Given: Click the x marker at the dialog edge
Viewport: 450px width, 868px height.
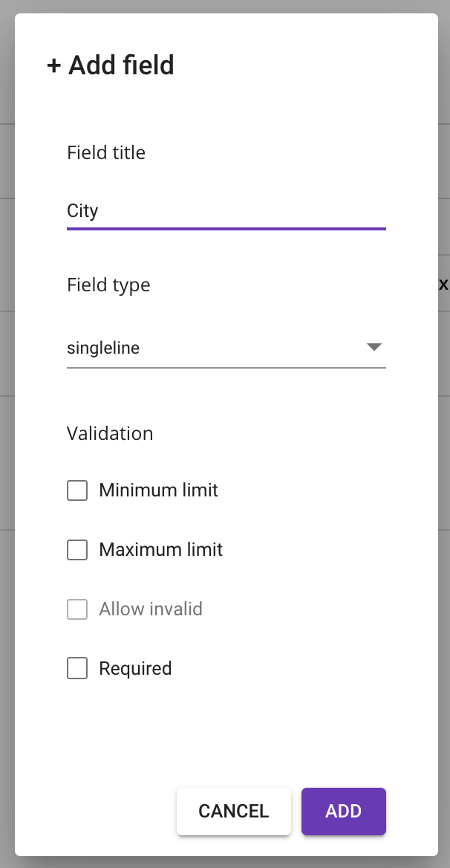Looking at the screenshot, I should (x=443, y=284).
